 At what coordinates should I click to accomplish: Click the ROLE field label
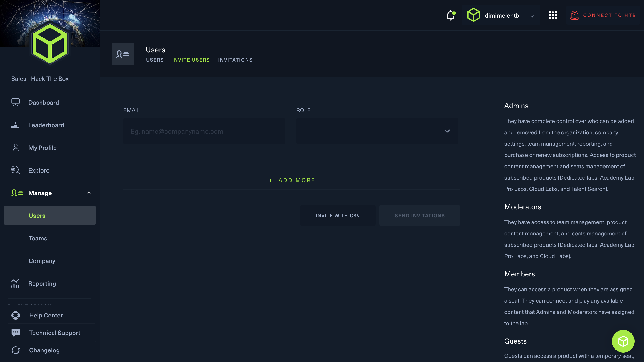[303, 110]
